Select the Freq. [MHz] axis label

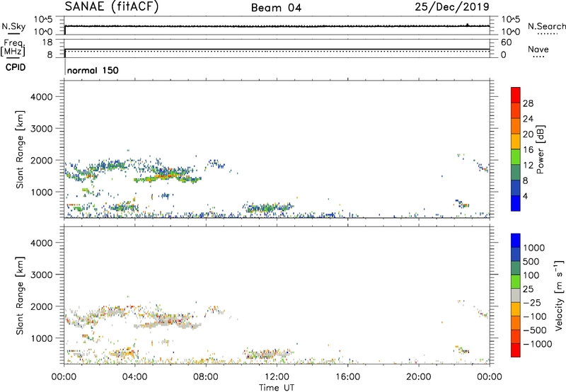(13, 47)
